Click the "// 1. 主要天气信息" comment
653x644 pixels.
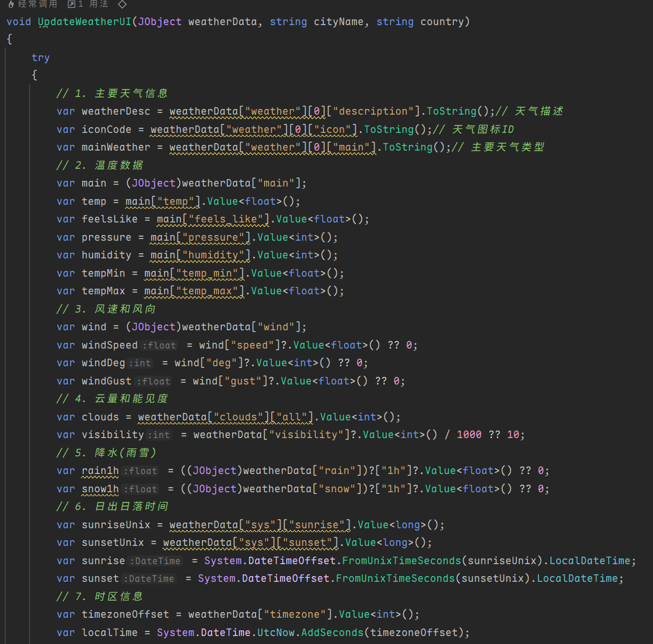pyautogui.click(x=112, y=94)
